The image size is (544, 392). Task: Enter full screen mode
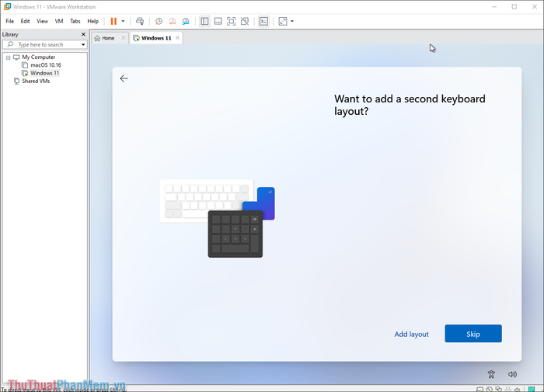231,21
